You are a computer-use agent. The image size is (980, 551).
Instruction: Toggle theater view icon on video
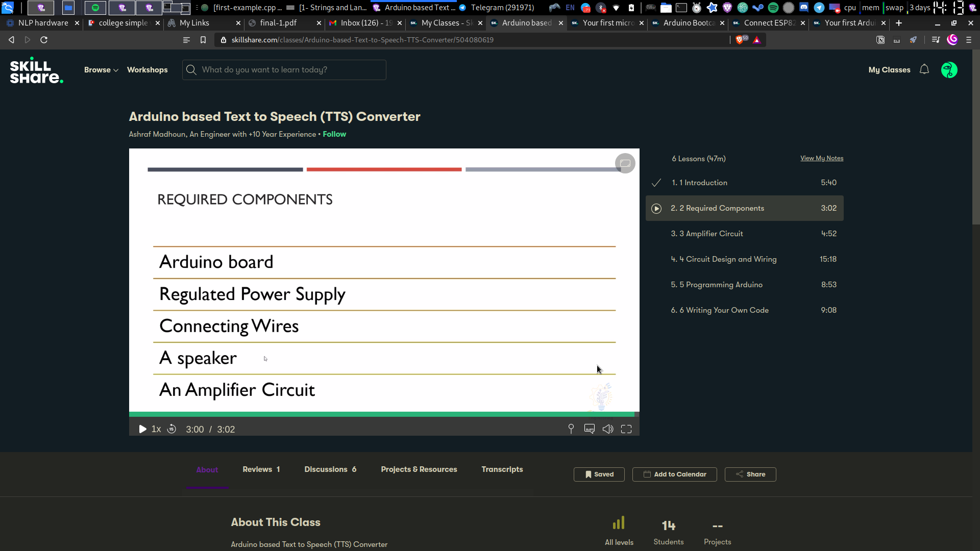pyautogui.click(x=625, y=163)
